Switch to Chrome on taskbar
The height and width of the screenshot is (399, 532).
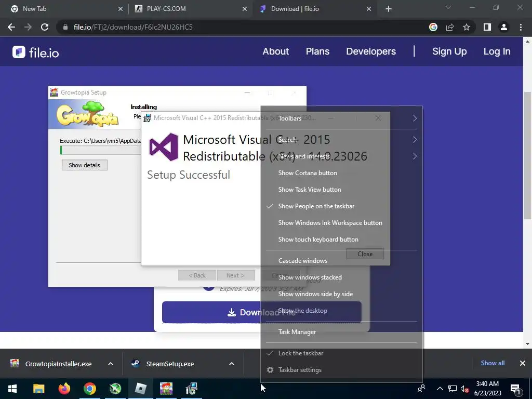coord(89,389)
